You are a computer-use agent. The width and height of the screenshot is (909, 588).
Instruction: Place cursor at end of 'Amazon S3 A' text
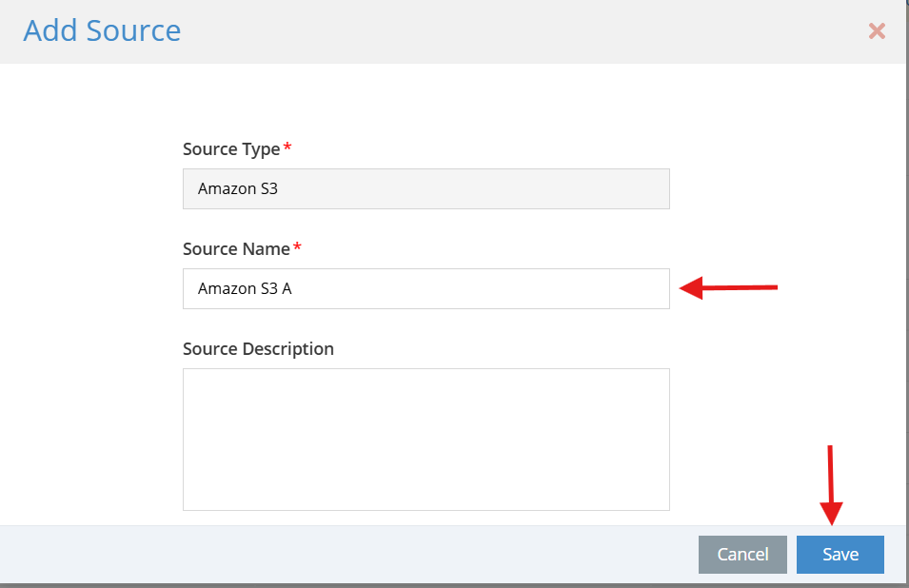click(x=293, y=288)
